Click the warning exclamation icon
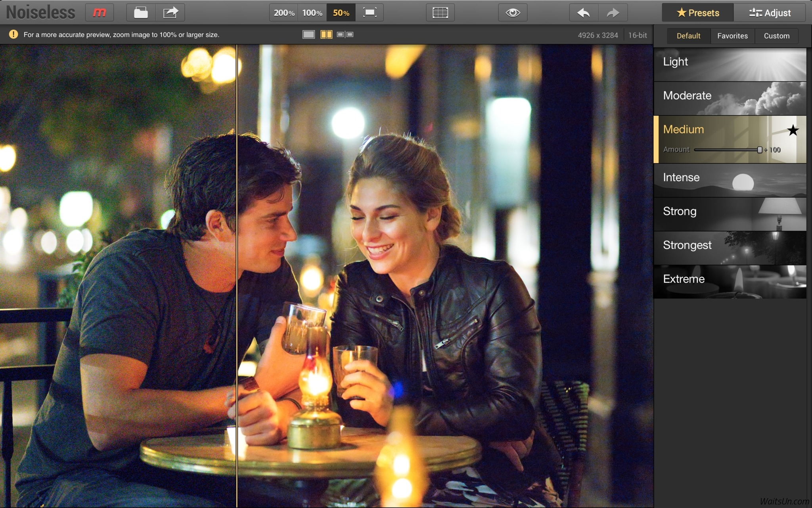 click(x=13, y=35)
